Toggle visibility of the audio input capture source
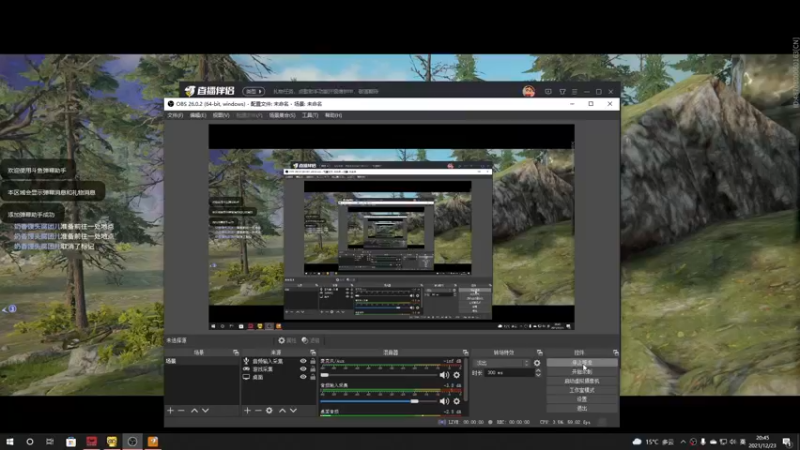 [303, 361]
